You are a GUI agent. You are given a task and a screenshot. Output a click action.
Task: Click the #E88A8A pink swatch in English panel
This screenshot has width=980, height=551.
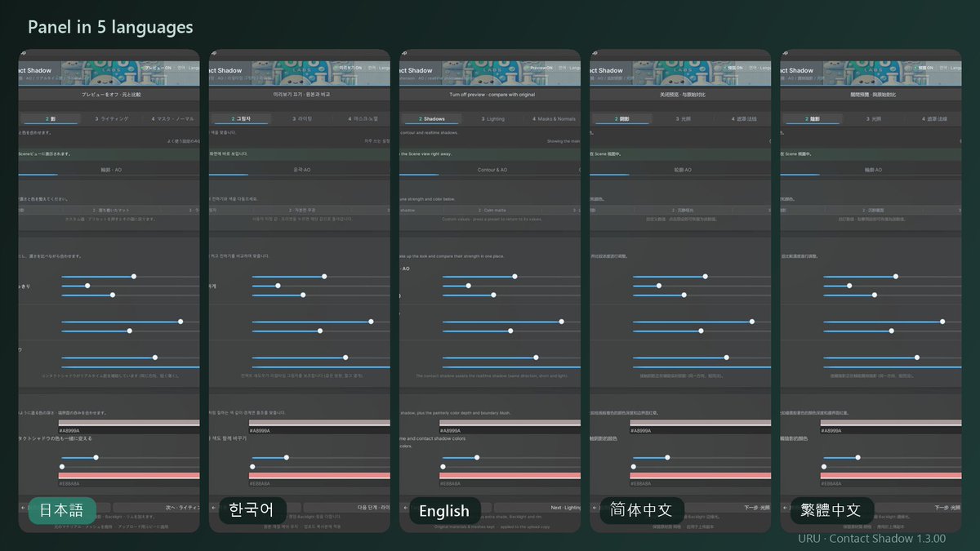510,475
